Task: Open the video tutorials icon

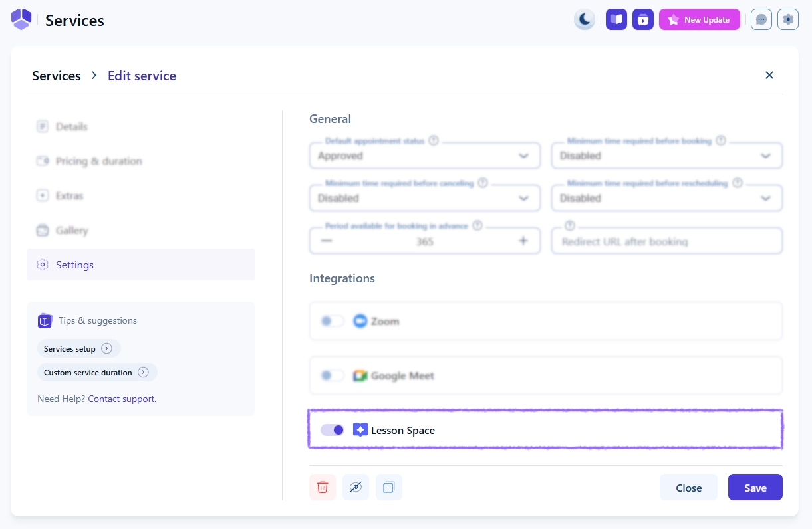Action: pyautogui.click(x=643, y=19)
